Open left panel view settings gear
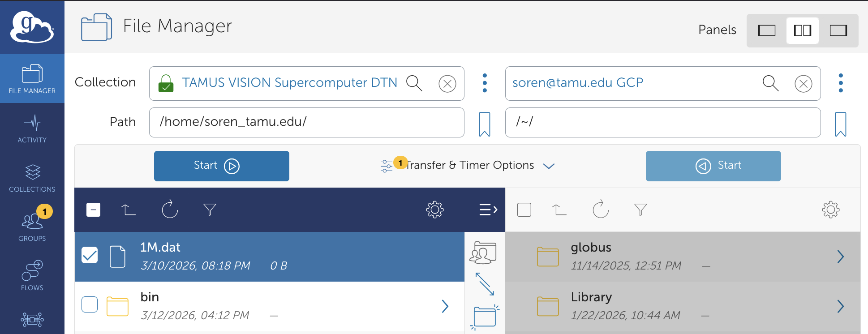 click(435, 210)
